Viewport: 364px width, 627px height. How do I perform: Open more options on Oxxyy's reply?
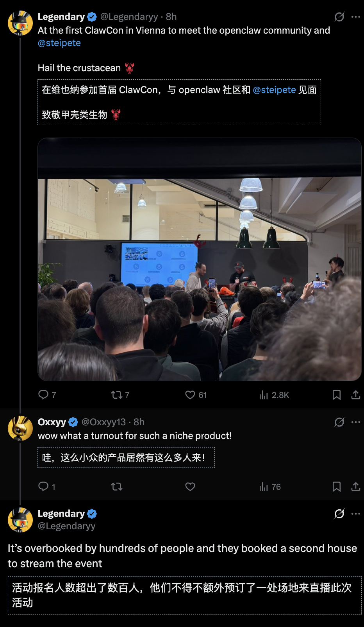click(x=356, y=422)
